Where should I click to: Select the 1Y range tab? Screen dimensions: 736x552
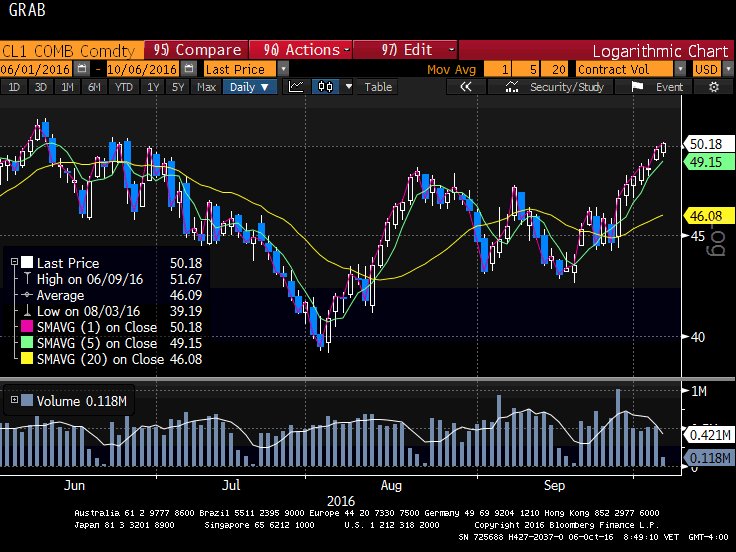coord(153,87)
